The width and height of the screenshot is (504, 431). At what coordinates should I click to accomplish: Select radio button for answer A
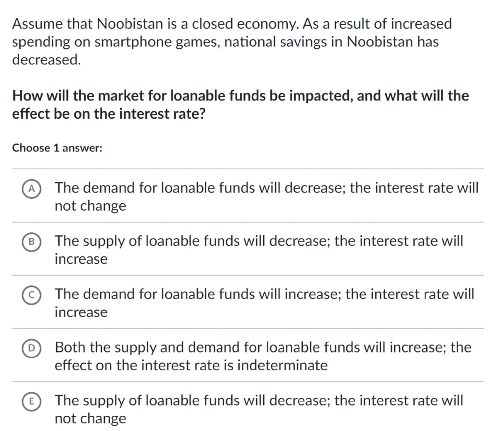(31, 189)
